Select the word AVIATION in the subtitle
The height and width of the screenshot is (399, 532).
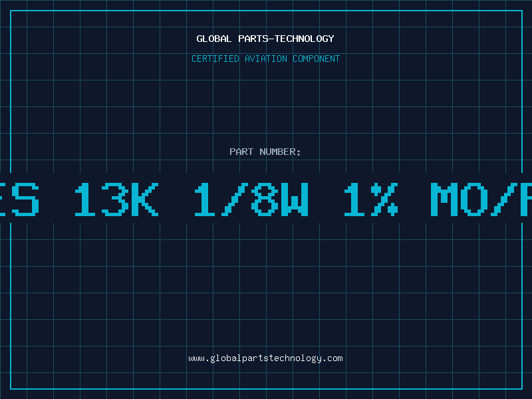click(x=266, y=59)
